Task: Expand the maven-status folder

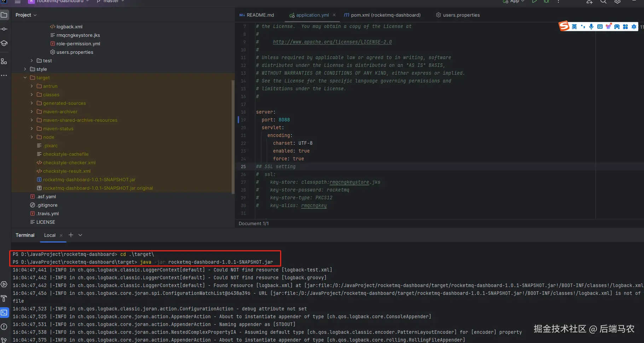Action: 32,128
